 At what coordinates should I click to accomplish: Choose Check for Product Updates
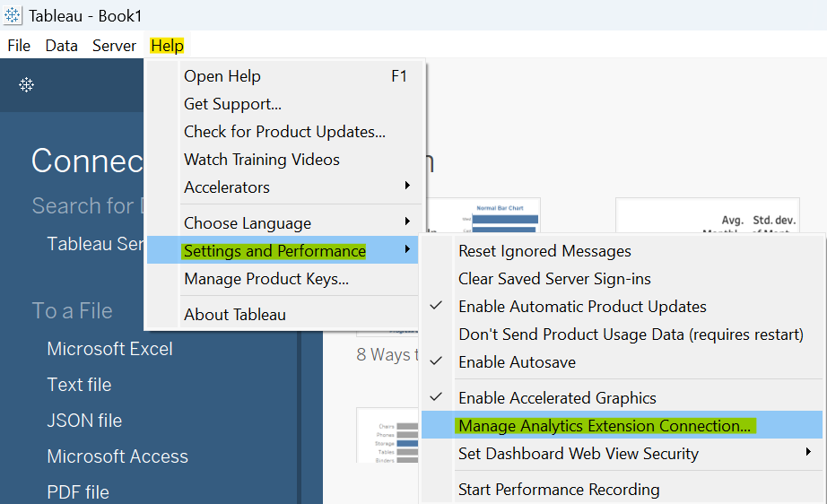pyautogui.click(x=284, y=132)
